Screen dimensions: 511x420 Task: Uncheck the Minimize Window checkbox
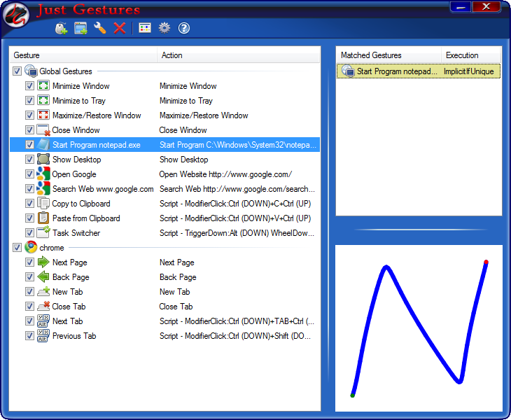(29, 85)
